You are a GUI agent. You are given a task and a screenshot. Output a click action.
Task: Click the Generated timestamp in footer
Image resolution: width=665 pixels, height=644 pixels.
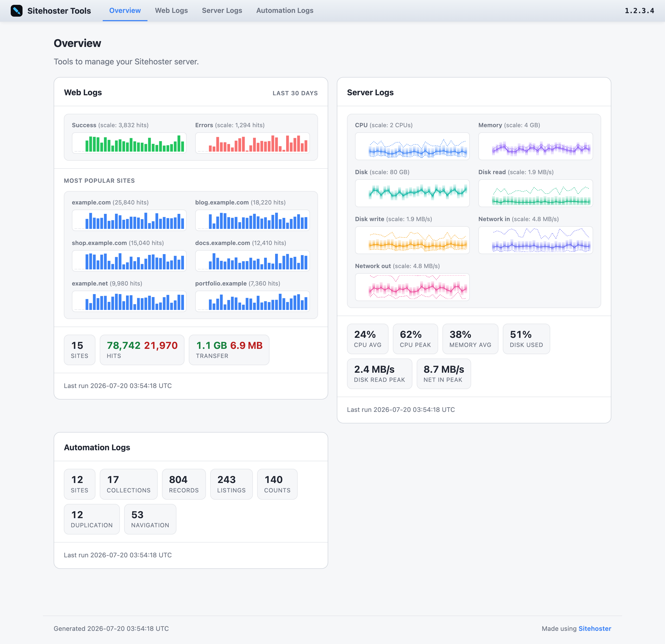[x=111, y=628]
